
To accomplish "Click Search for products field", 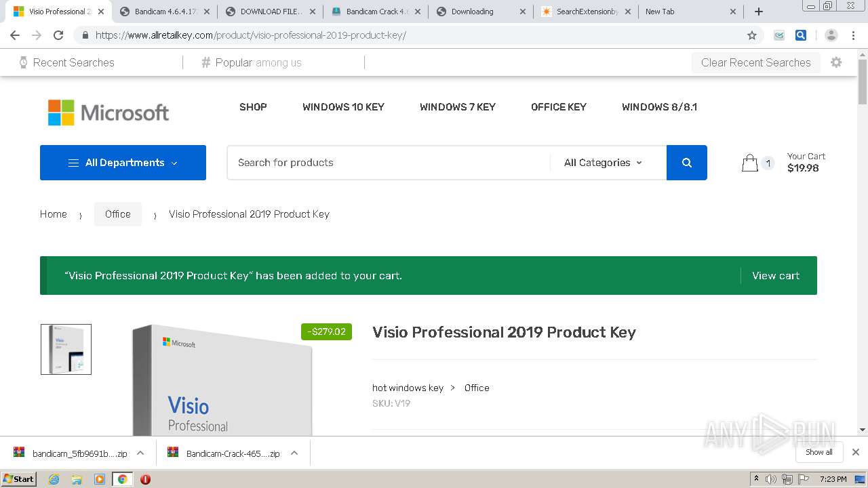I will tap(389, 163).
